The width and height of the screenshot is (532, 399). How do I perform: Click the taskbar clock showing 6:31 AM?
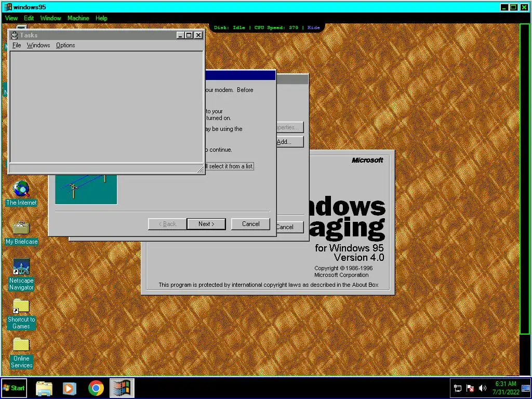(506, 388)
